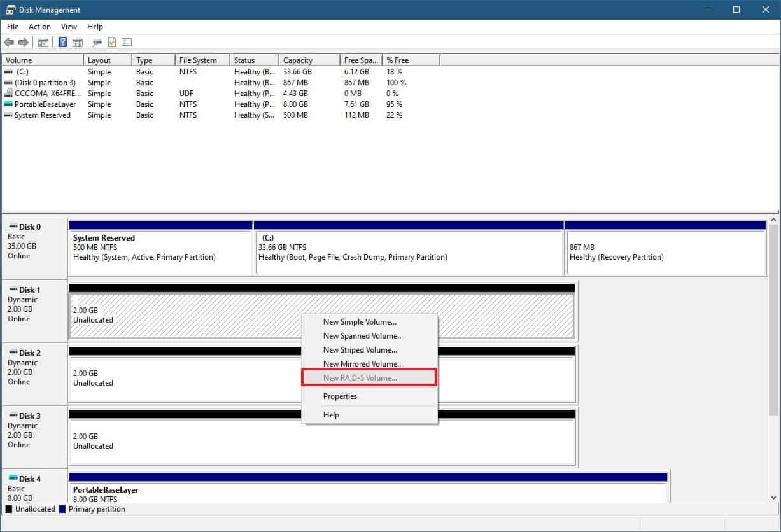Image resolution: width=781 pixels, height=532 pixels.
Task: Select Disk 2 unallocated 2.00 GB space
Action: click(x=321, y=374)
